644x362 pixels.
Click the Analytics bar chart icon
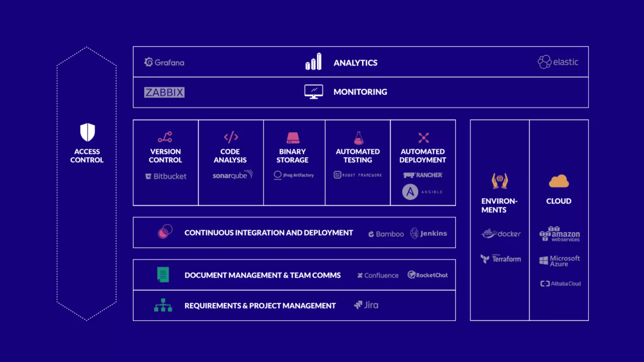click(314, 62)
